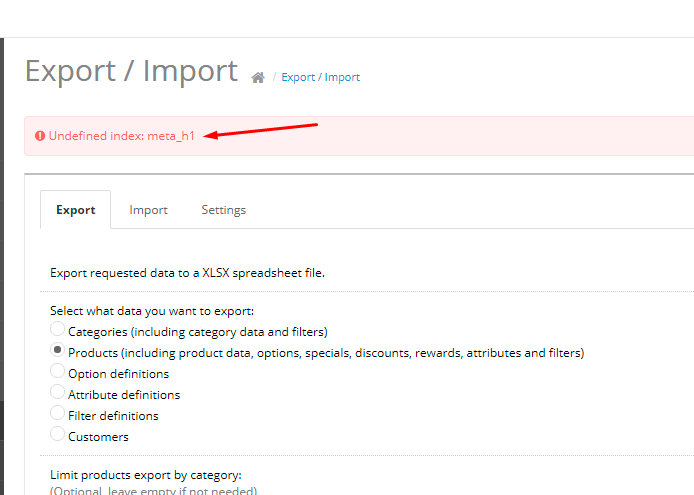Click the Option definitions label text

tap(119, 374)
